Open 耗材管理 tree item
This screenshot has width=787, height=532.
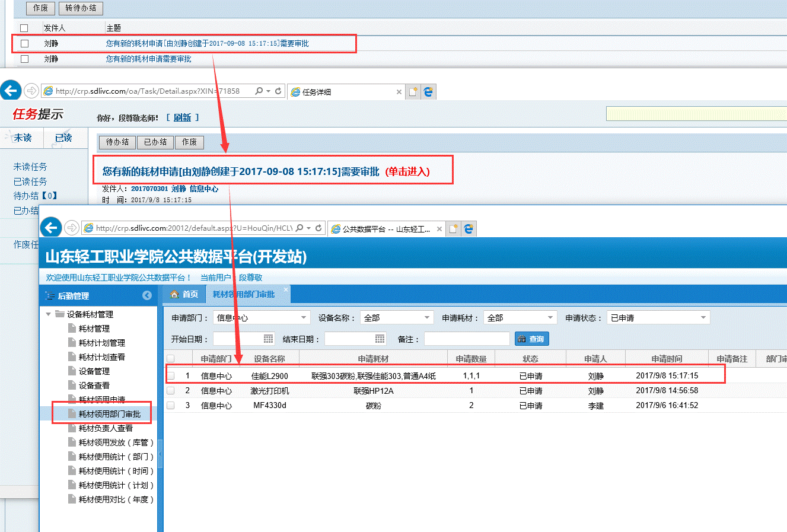(x=94, y=329)
